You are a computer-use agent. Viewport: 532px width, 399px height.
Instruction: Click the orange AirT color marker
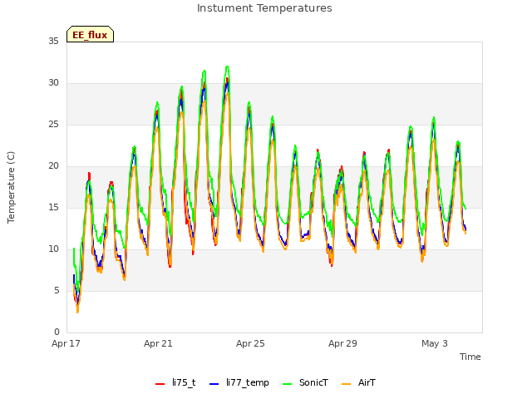click(346, 384)
